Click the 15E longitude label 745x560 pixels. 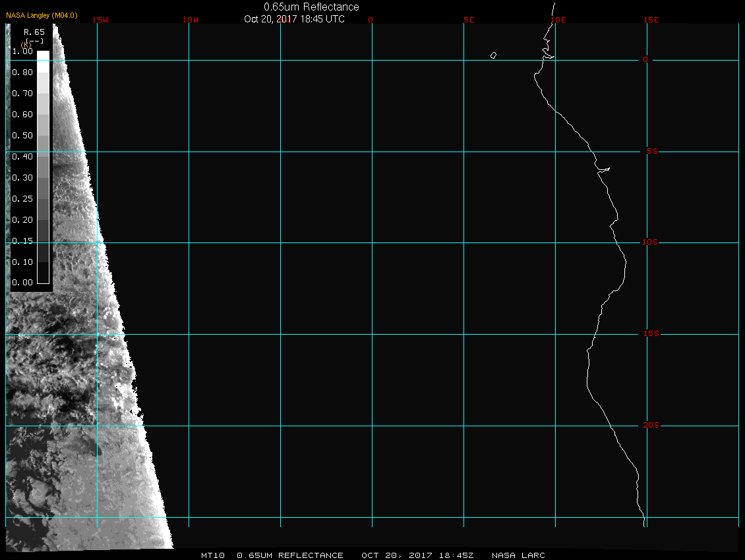click(651, 20)
